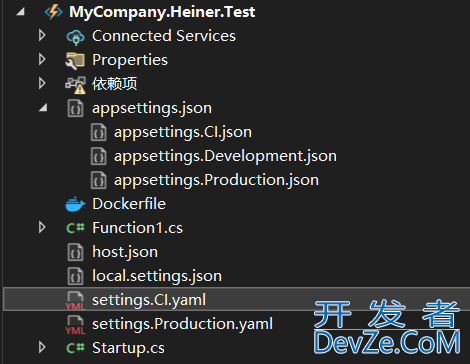This screenshot has height=364, width=470.
Task: Select appsettings.Development.json file
Action: tap(225, 156)
